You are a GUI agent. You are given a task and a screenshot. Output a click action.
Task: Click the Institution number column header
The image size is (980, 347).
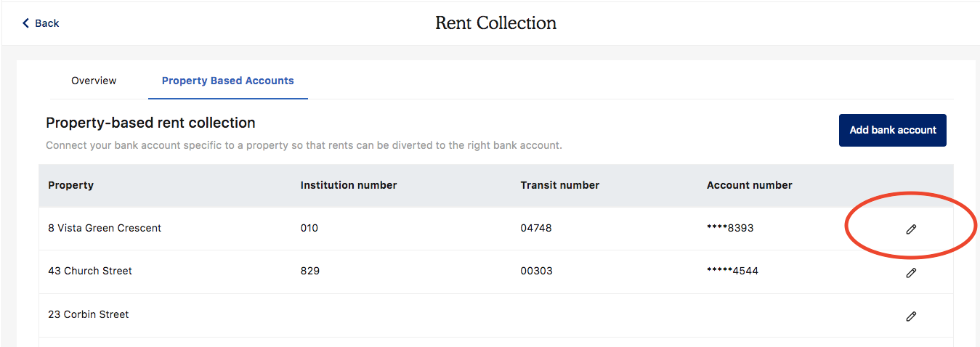(x=348, y=185)
